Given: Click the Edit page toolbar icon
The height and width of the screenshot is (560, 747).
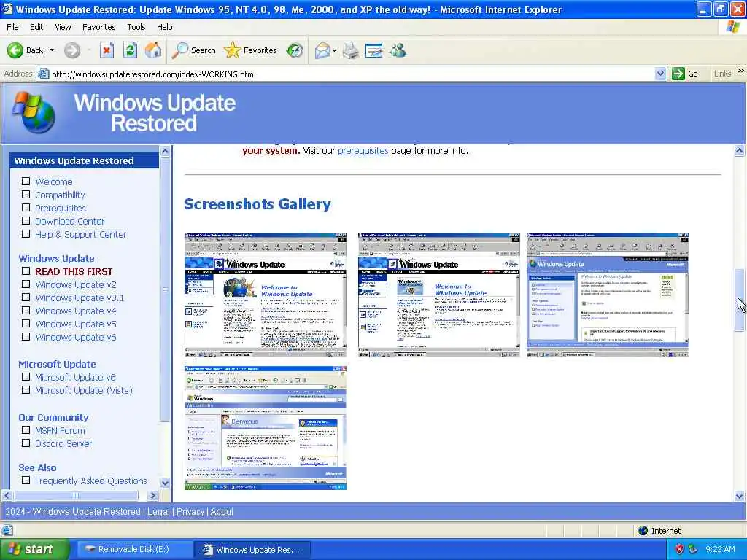Looking at the screenshot, I should (374, 50).
